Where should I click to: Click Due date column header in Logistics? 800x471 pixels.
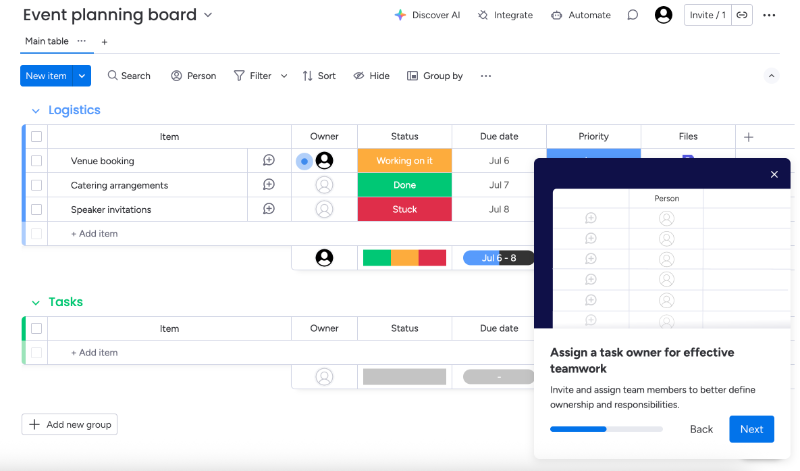tap(499, 137)
